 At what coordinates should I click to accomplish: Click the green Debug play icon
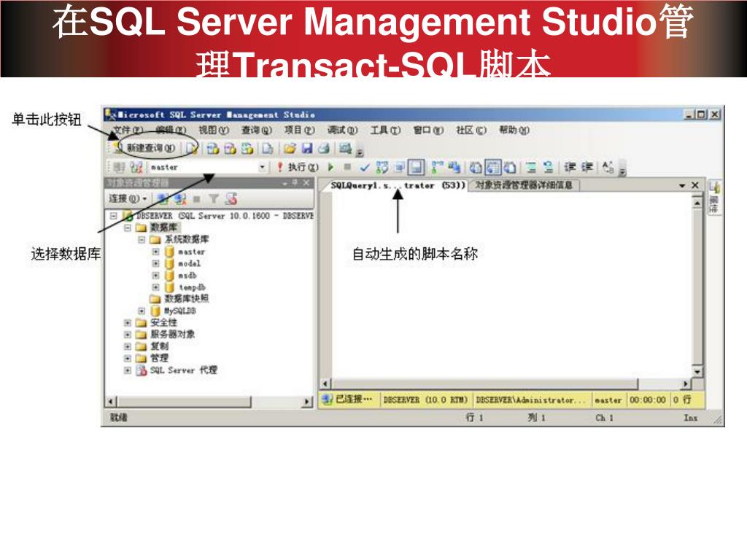pyautogui.click(x=330, y=167)
